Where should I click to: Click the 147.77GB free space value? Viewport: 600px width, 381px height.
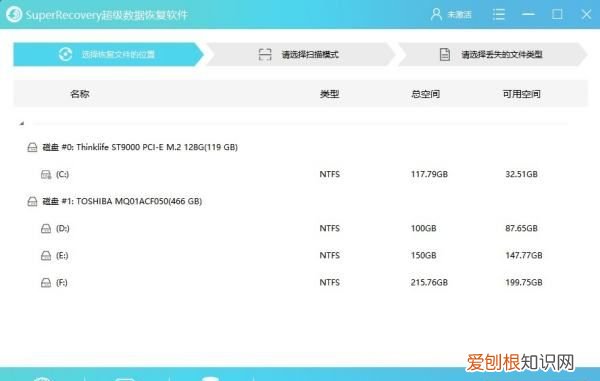click(x=523, y=255)
